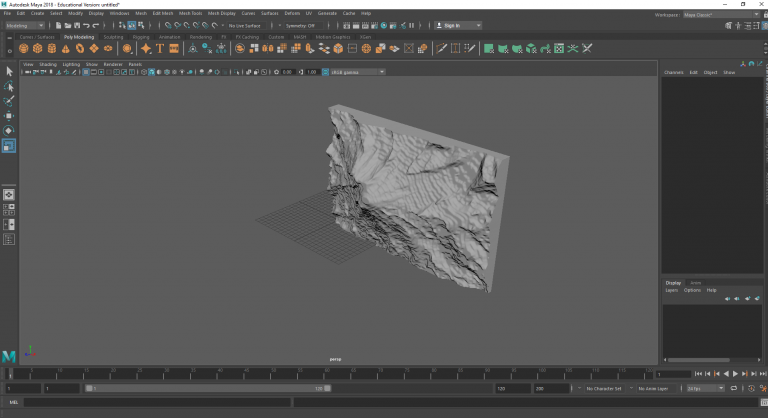Click the Undo icon in status line

click(85, 25)
